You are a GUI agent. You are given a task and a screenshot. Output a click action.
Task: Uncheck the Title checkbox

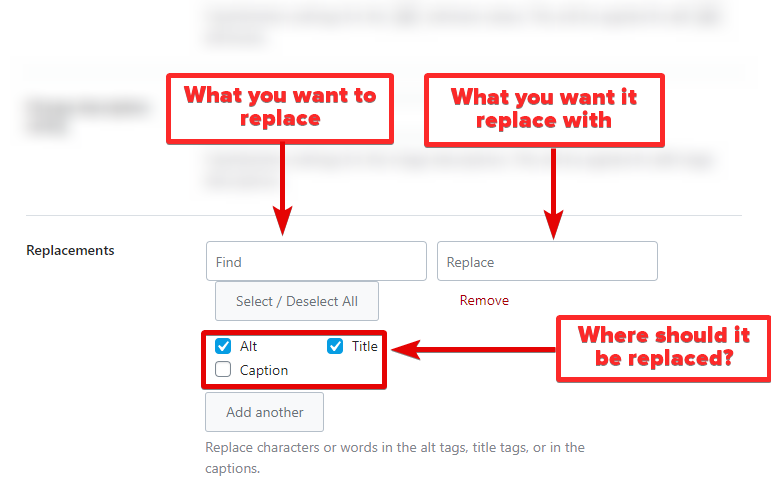pyautogui.click(x=336, y=347)
